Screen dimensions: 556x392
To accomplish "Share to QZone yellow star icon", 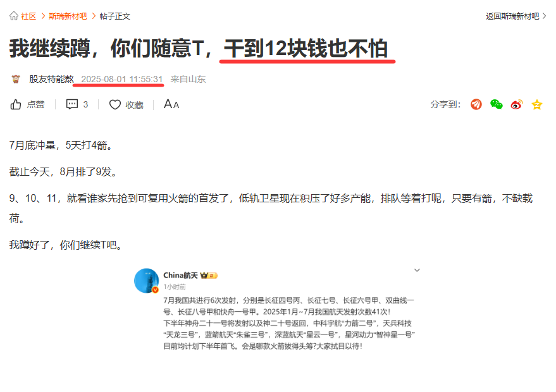I will pyautogui.click(x=537, y=104).
